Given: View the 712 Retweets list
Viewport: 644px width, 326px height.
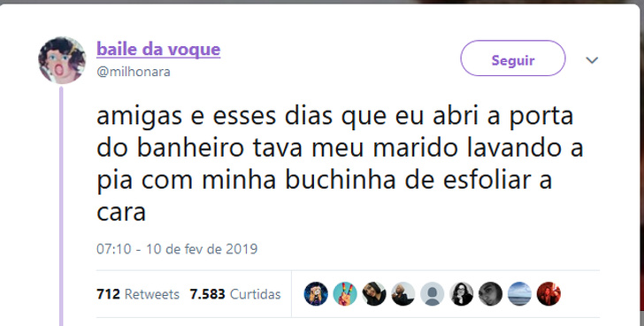Looking at the screenshot, I should pyautogui.click(x=138, y=294).
